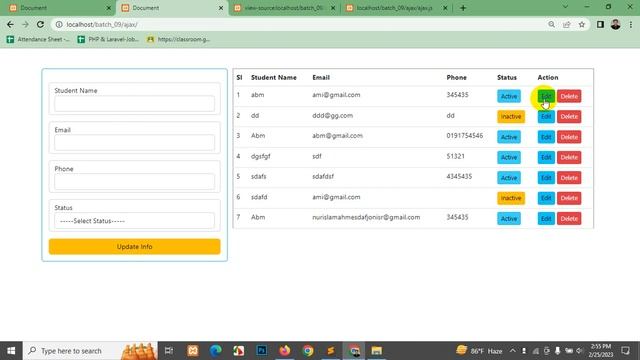Switch to the view-source localhost tab
The width and height of the screenshot is (640, 360).
coord(284,8)
